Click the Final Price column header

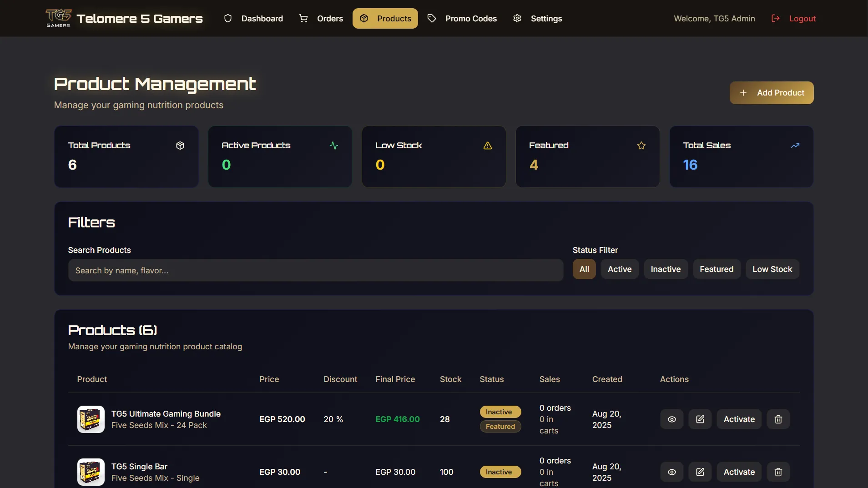[395, 379]
